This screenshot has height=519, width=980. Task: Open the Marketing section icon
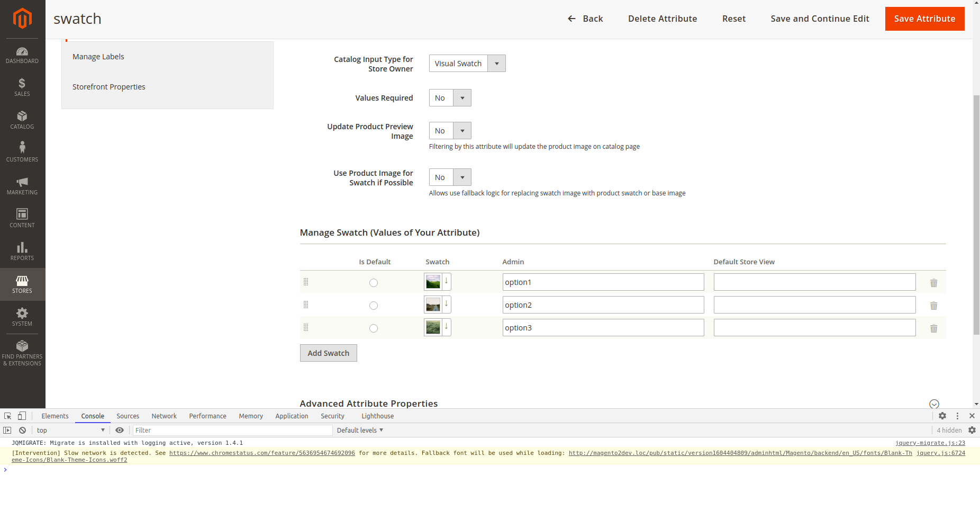pos(22,185)
